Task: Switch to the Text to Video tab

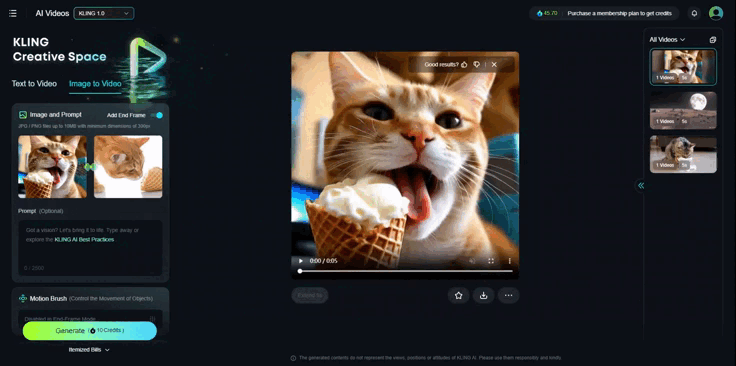Action: pyautogui.click(x=34, y=84)
